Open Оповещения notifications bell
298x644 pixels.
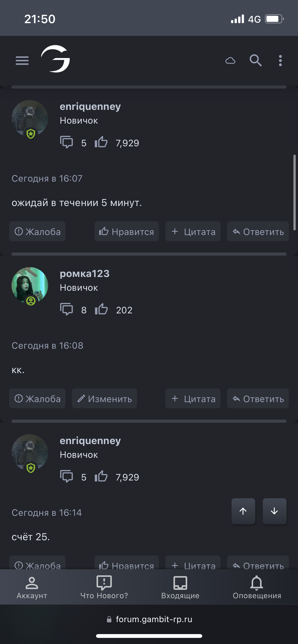(257, 587)
